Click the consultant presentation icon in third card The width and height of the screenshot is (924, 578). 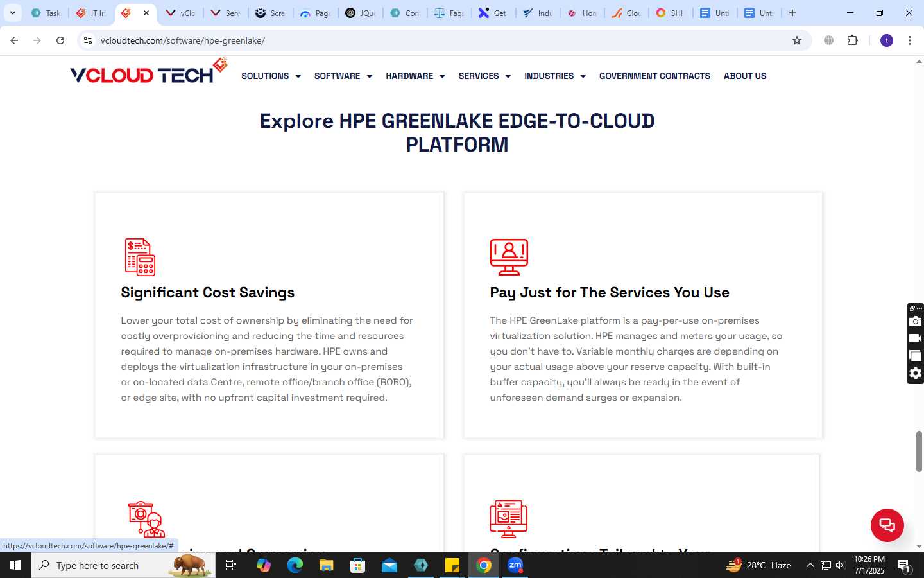146,519
